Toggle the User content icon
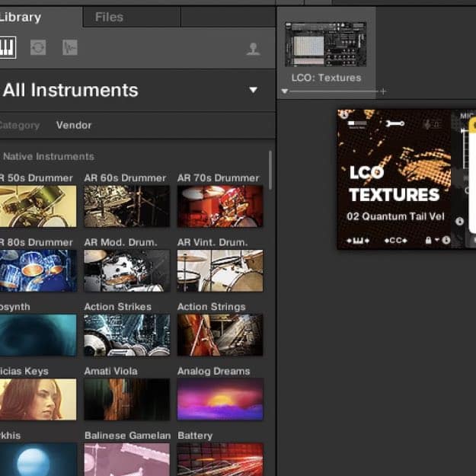The height and width of the screenshot is (476, 476). [x=253, y=49]
